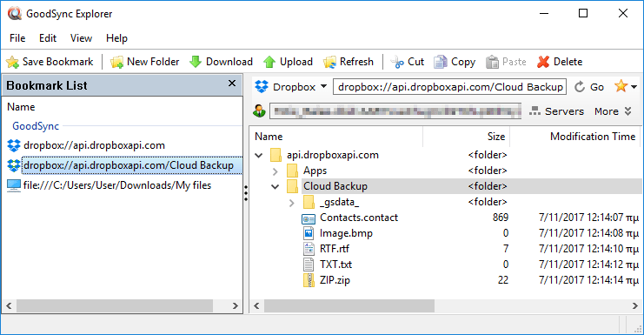The height and width of the screenshot is (335, 644).
Task: Click the Copy documents icon
Action: coord(441,62)
